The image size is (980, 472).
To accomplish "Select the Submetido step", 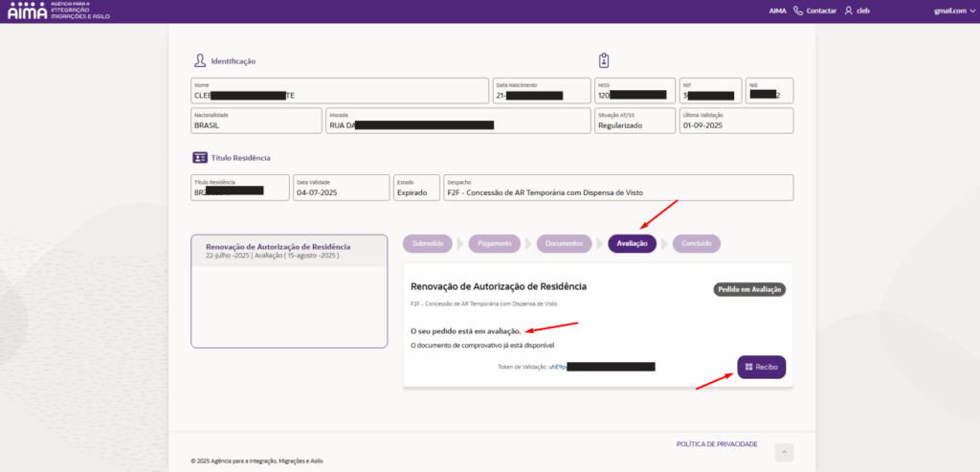I will (x=427, y=243).
